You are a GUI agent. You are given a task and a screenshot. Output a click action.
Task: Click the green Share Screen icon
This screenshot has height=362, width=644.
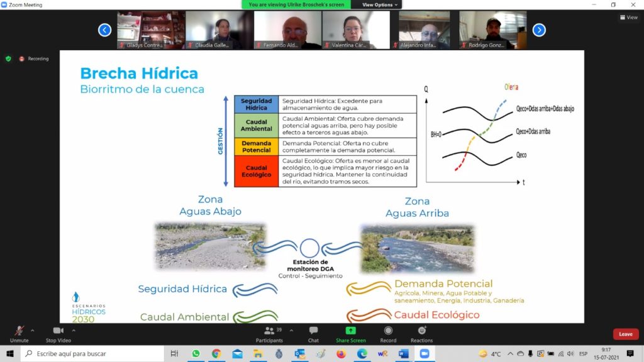pyautogui.click(x=350, y=331)
